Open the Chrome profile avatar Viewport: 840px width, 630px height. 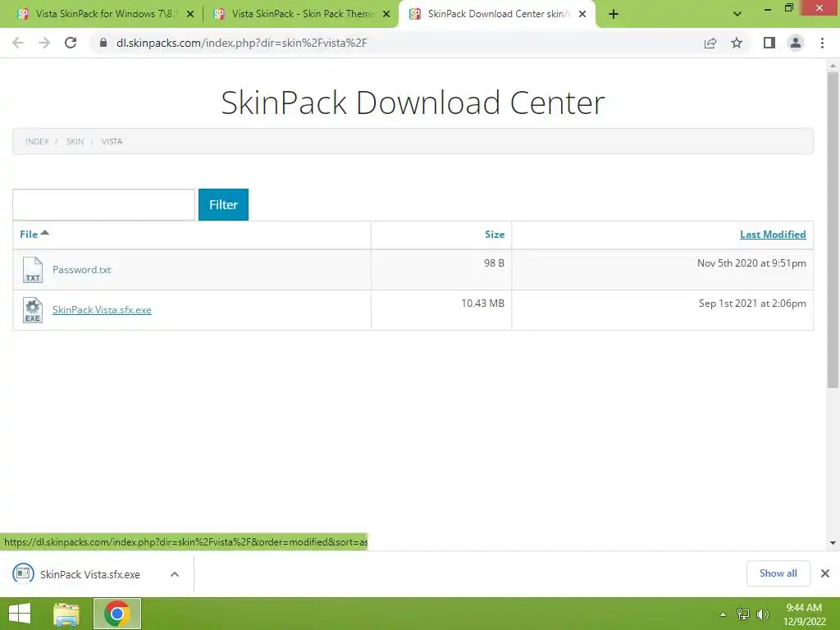click(796, 43)
